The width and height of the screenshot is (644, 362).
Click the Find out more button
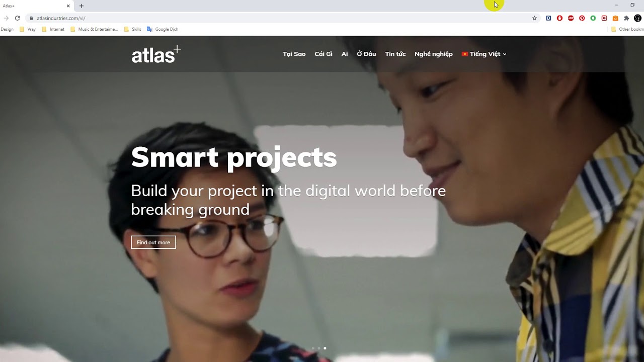click(153, 242)
